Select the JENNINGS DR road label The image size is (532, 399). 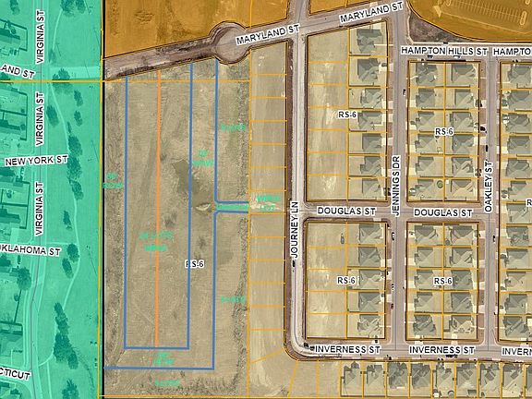click(x=396, y=186)
